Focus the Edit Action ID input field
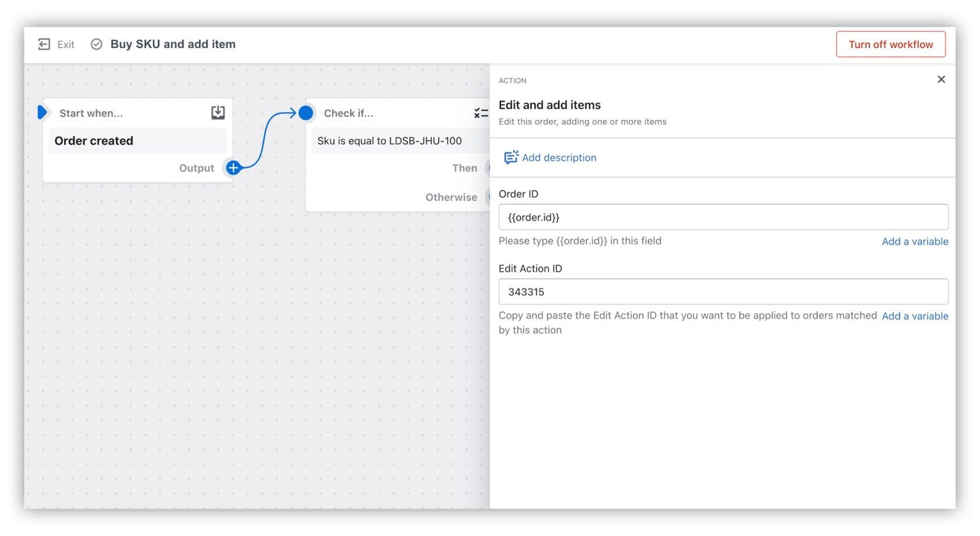The image size is (980, 536). [x=723, y=292]
